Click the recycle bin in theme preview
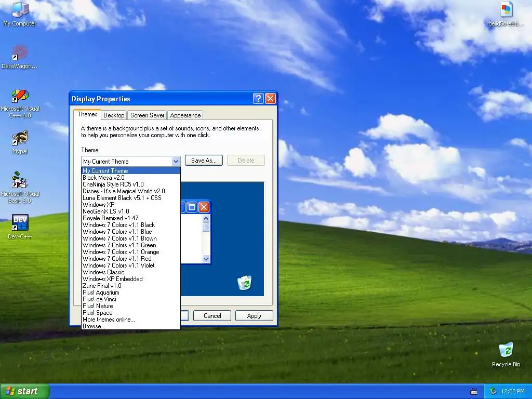 coord(244,282)
